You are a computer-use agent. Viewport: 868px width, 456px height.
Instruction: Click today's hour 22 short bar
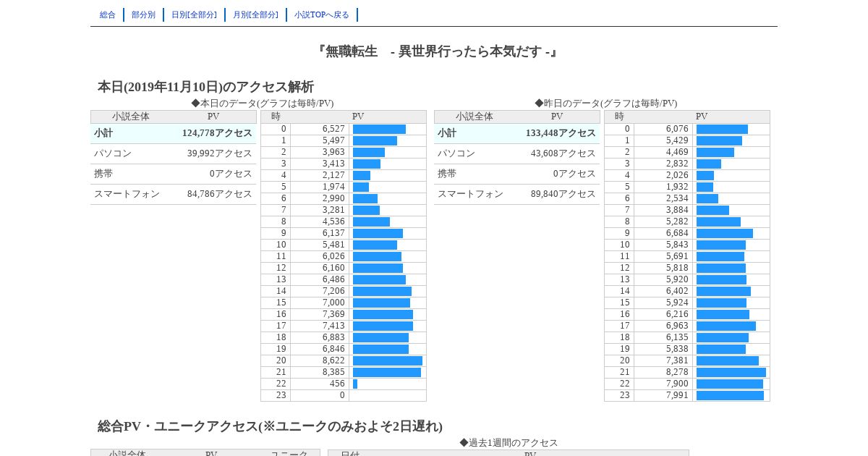(x=355, y=384)
